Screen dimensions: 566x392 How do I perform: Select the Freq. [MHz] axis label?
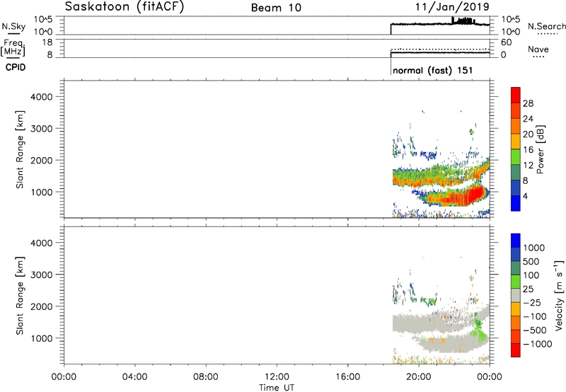click(13, 47)
